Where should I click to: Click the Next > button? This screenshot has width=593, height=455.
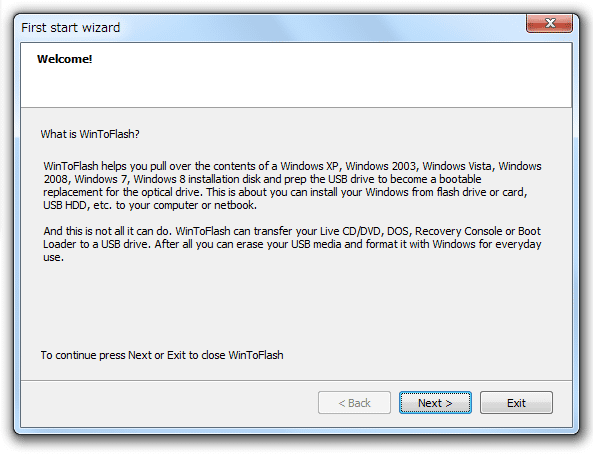[x=435, y=402]
